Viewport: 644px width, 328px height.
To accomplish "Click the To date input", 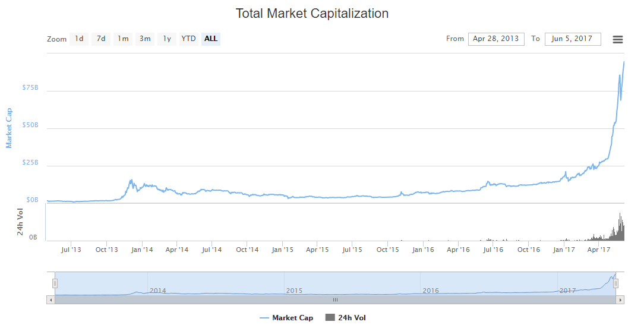I will pos(572,39).
